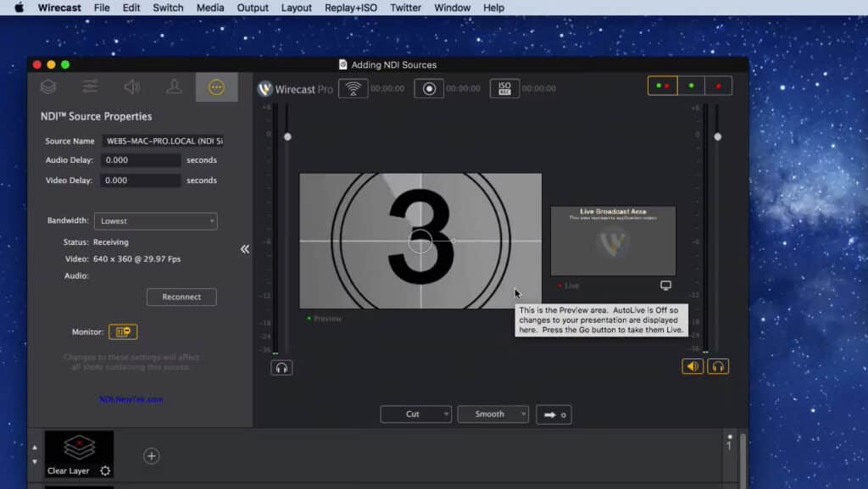This screenshot has height=489, width=868.
Task: Open the Shot Layers panel icon
Action: click(48, 86)
